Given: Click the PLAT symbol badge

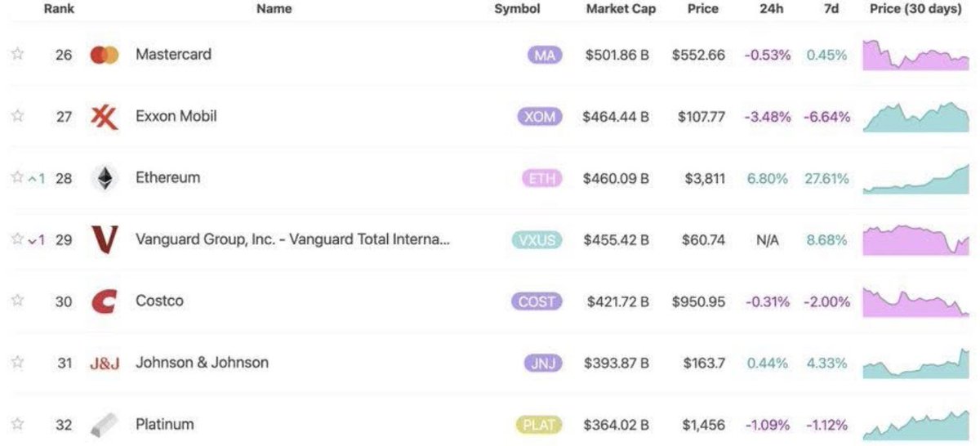Looking at the screenshot, I should (x=539, y=425).
